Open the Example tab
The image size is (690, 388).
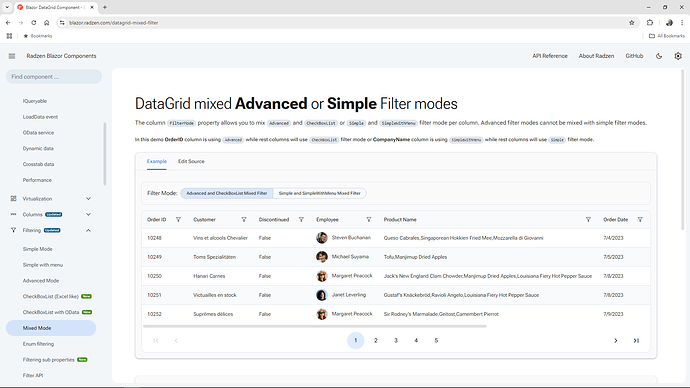tap(157, 161)
